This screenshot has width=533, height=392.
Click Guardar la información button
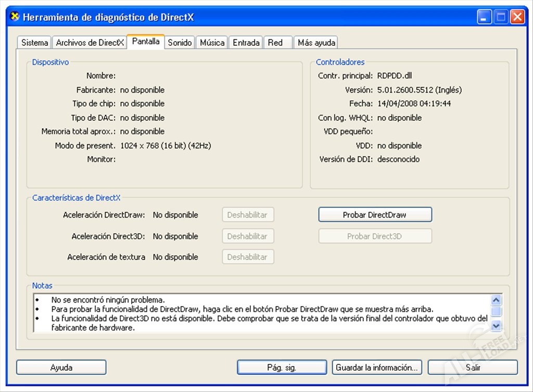377,368
